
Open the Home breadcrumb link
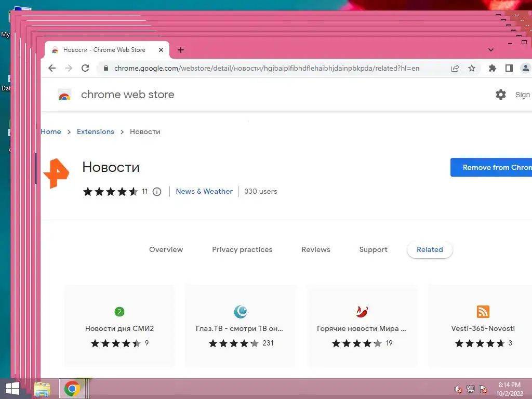(x=51, y=131)
